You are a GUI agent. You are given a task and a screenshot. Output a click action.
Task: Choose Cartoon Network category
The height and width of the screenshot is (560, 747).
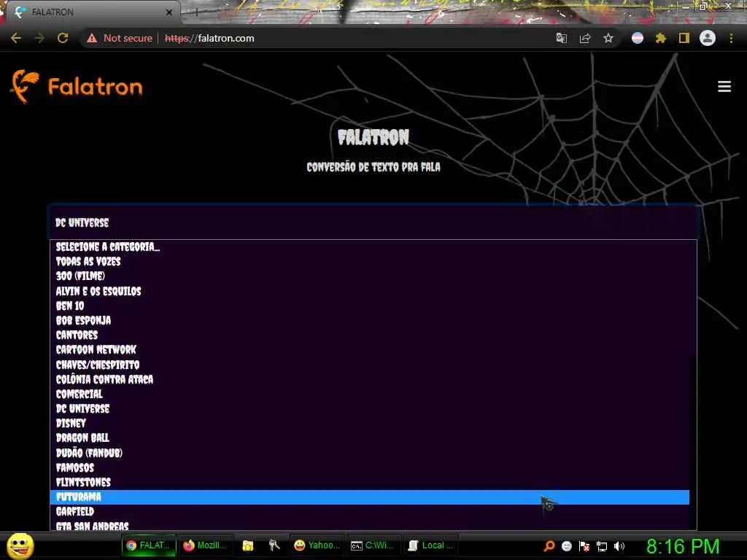click(x=370, y=350)
